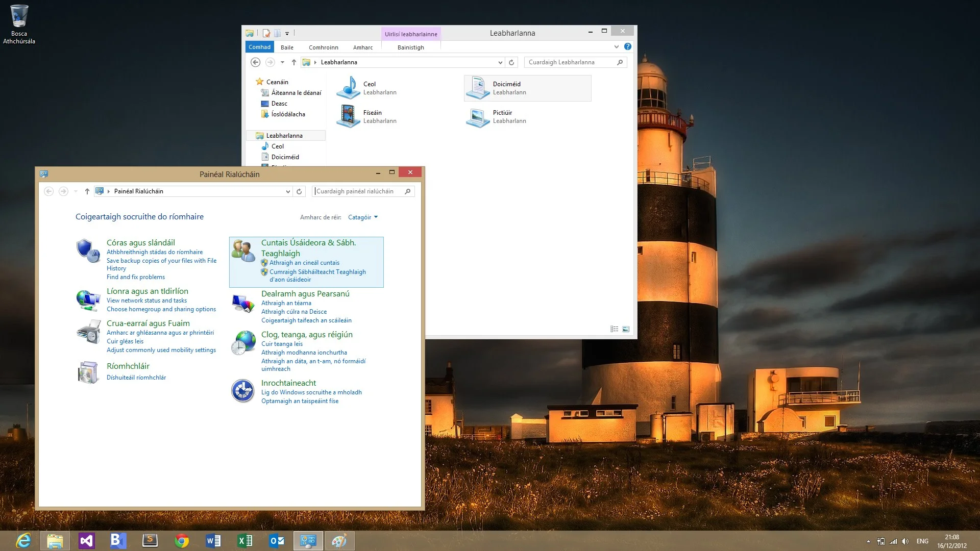The height and width of the screenshot is (551, 980).
Task: Open the Paint taskbar icon
Action: coord(339,541)
